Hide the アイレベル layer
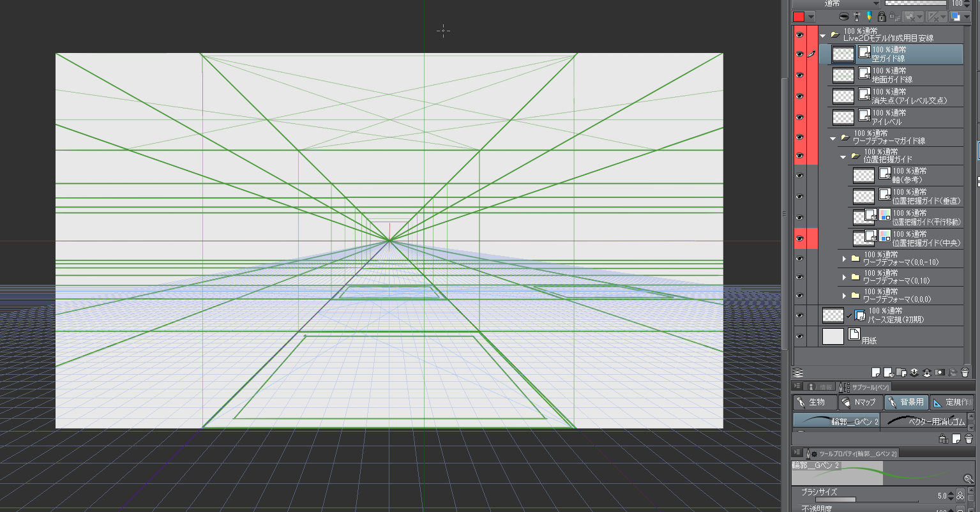This screenshot has height=512, width=980. (x=799, y=117)
